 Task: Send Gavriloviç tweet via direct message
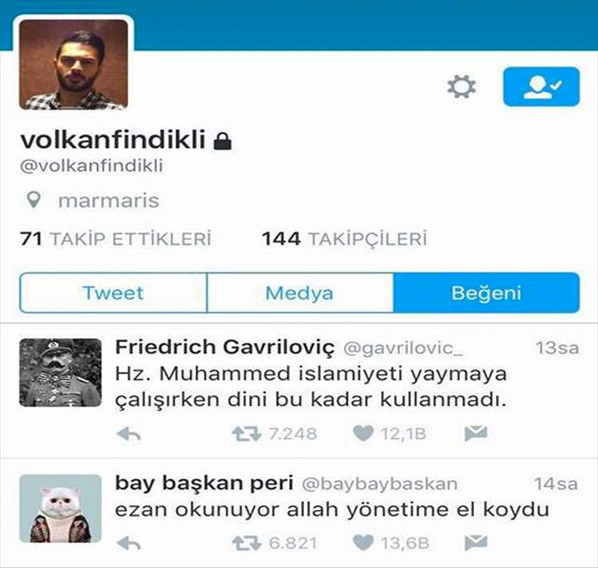[x=476, y=433]
